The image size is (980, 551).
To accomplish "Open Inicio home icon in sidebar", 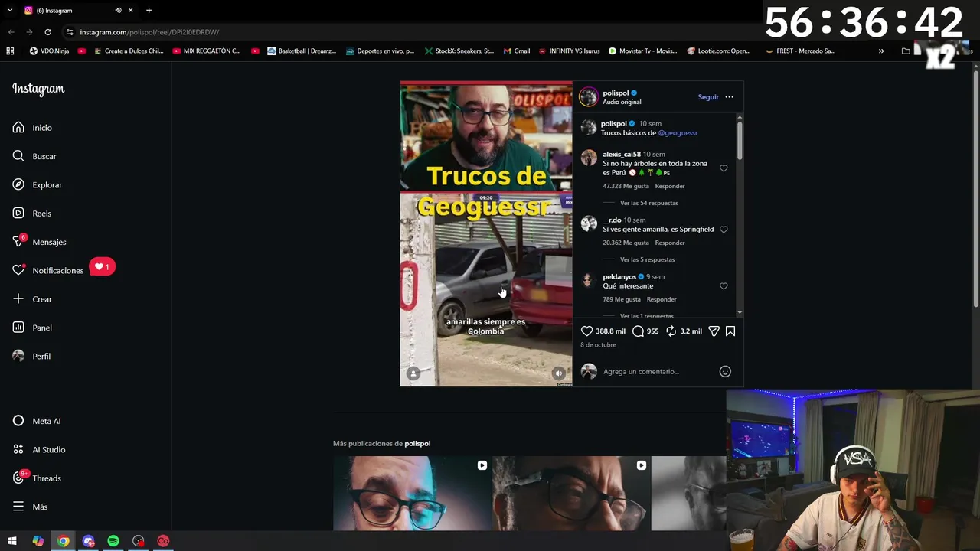I will (18, 128).
